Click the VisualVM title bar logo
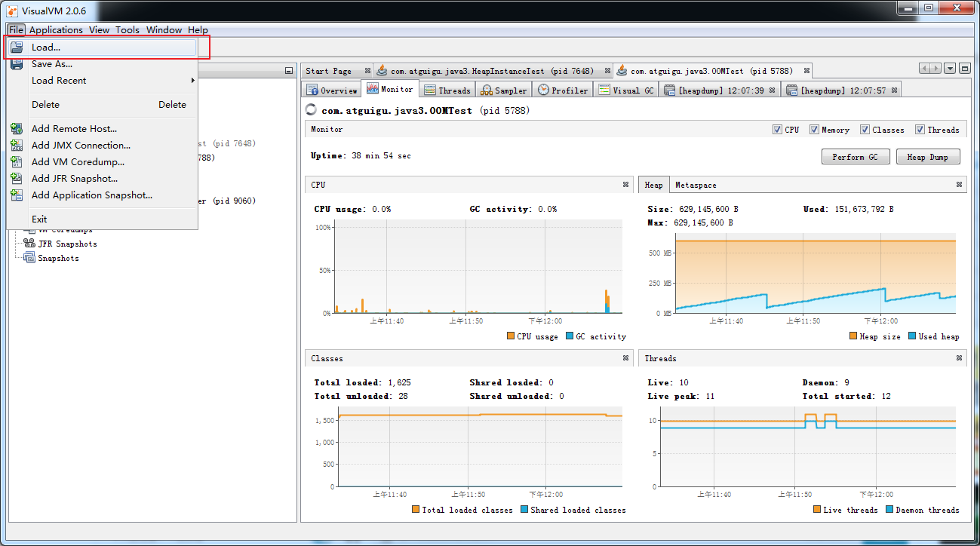 click(13, 11)
